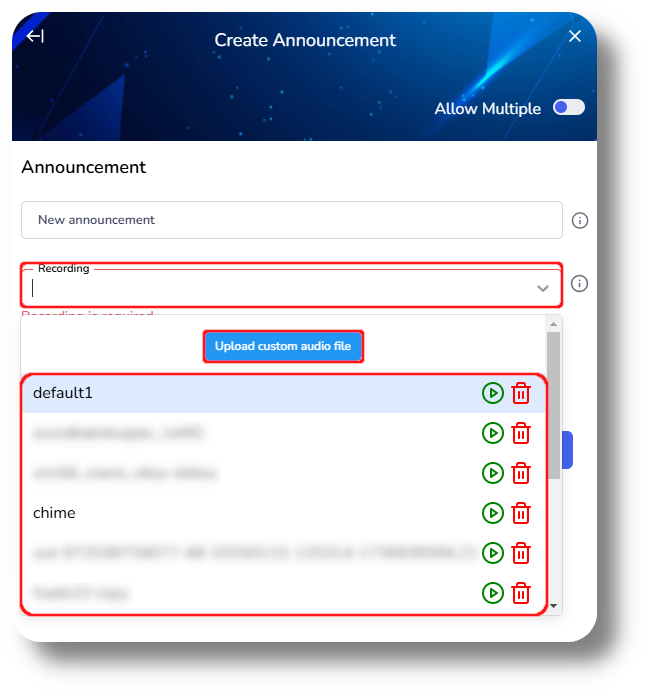Delete the default1 recording
The width and height of the screenshot is (649, 694).
coord(521,393)
